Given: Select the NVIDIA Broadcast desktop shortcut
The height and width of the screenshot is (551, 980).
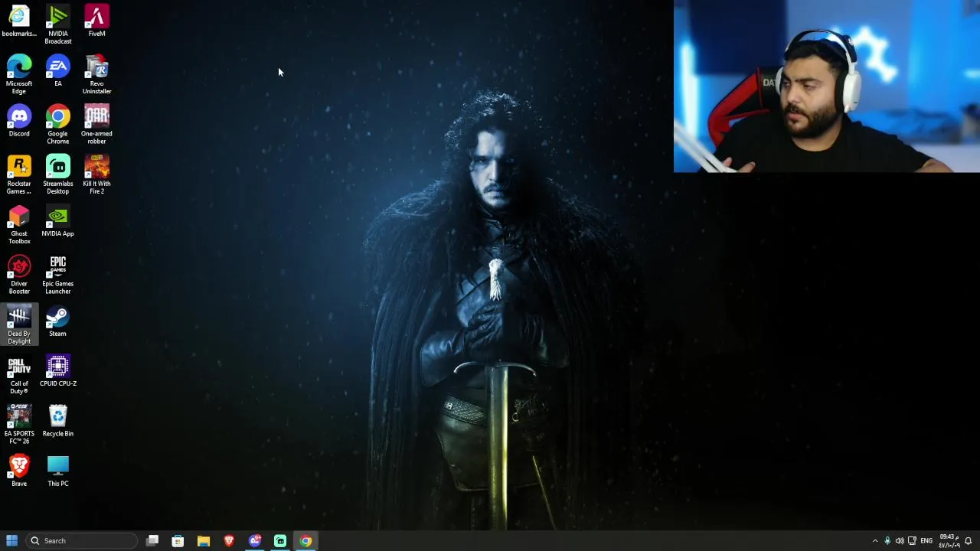Looking at the screenshot, I should point(57,25).
